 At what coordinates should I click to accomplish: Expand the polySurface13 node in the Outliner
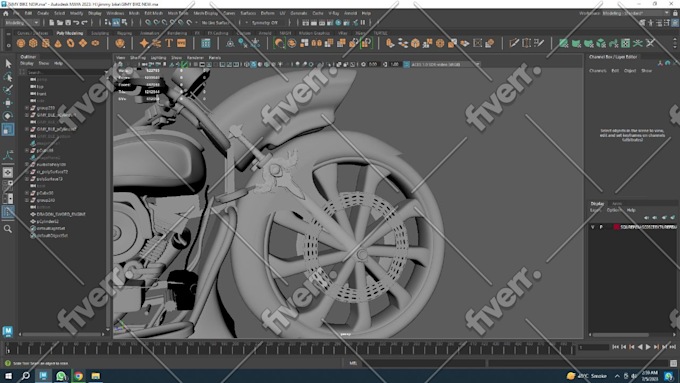27,179
